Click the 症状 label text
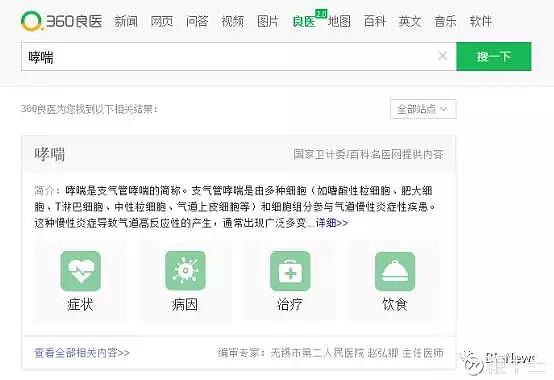554x380 pixels. 80,304
